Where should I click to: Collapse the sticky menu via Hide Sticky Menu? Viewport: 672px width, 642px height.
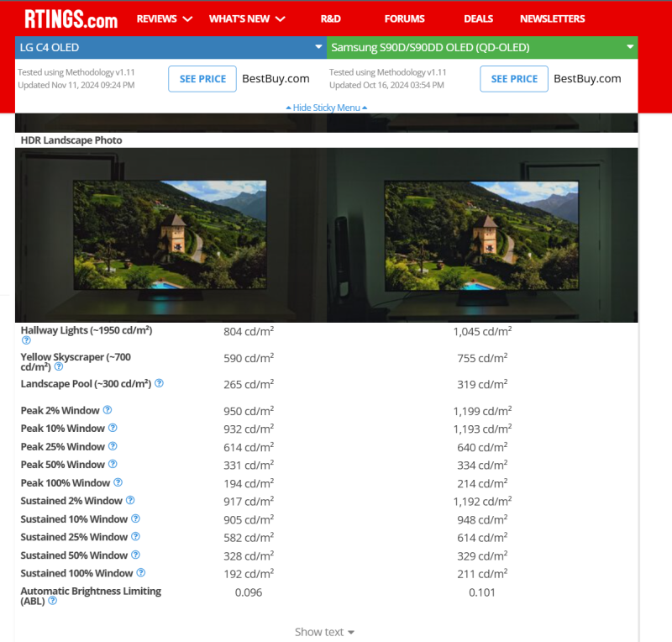327,108
